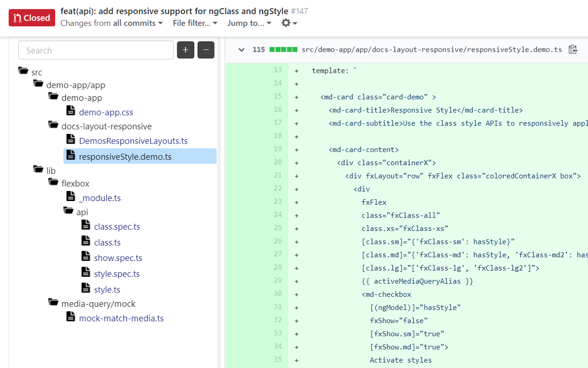Image resolution: width=588 pixels, height=368 pixels.
Task: Collapse all folders with the minus button
Action: coord(206,50)
